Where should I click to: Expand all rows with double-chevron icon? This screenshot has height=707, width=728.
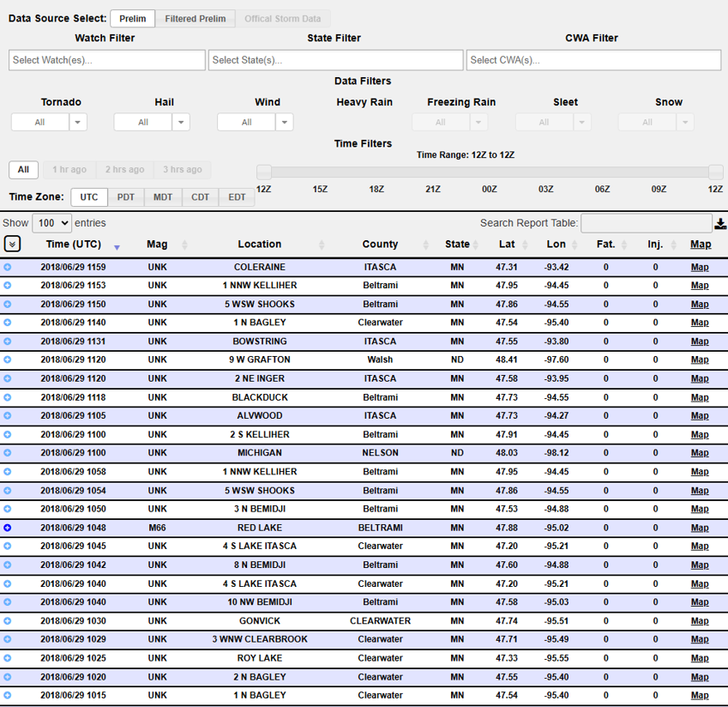point(12,244)
